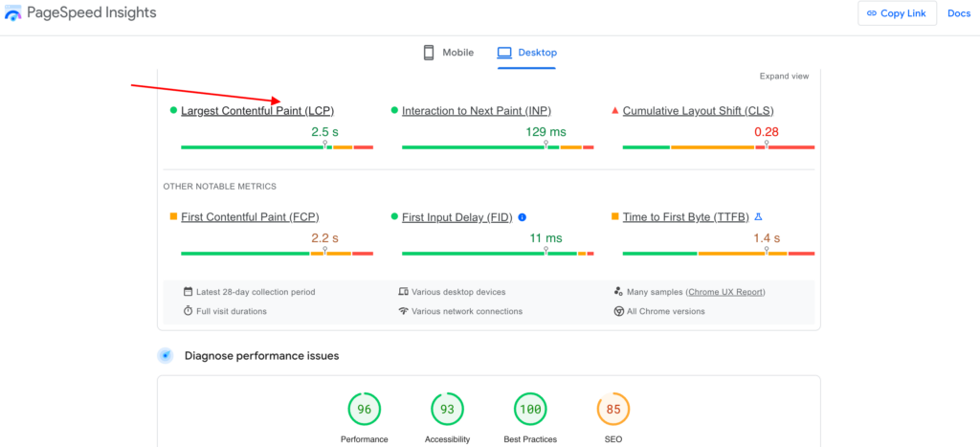Click the LCP distribution bar
The height and width of the screenshot is (447, 980).
(277, 147)
